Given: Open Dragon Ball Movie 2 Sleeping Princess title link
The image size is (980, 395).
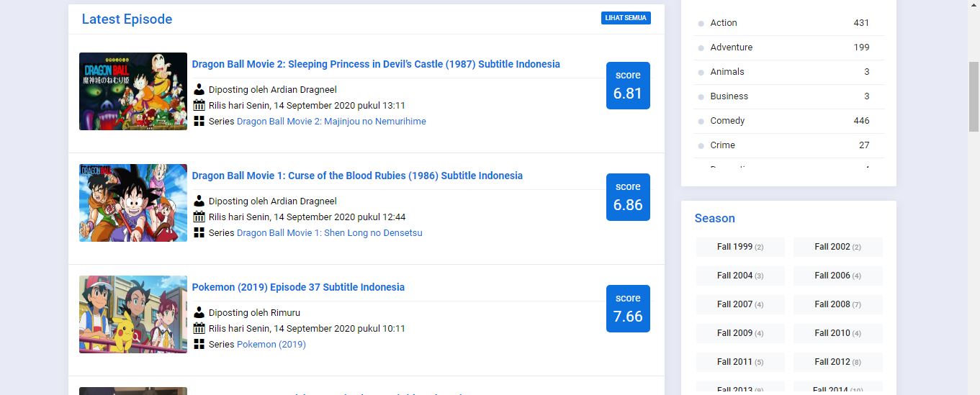Looking at the screenshot, I should click(x=376, y=64).
